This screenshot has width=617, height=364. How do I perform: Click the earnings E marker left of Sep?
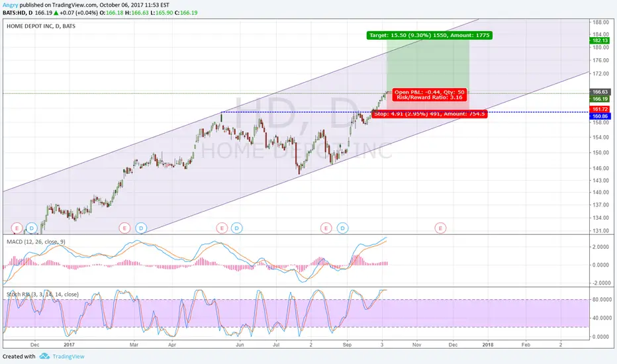[x=326, y=228]
